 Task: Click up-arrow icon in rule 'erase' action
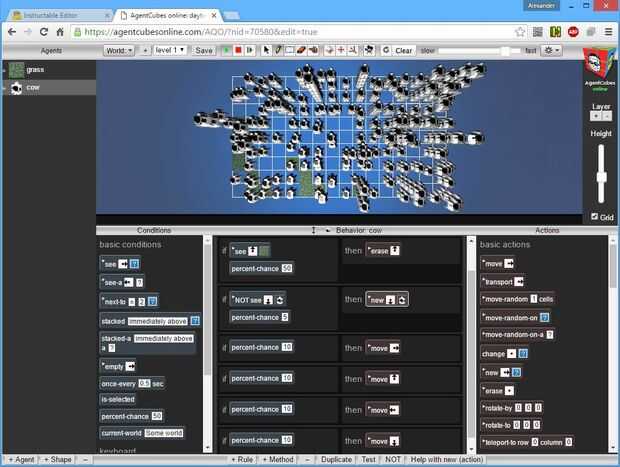[395, 251]
